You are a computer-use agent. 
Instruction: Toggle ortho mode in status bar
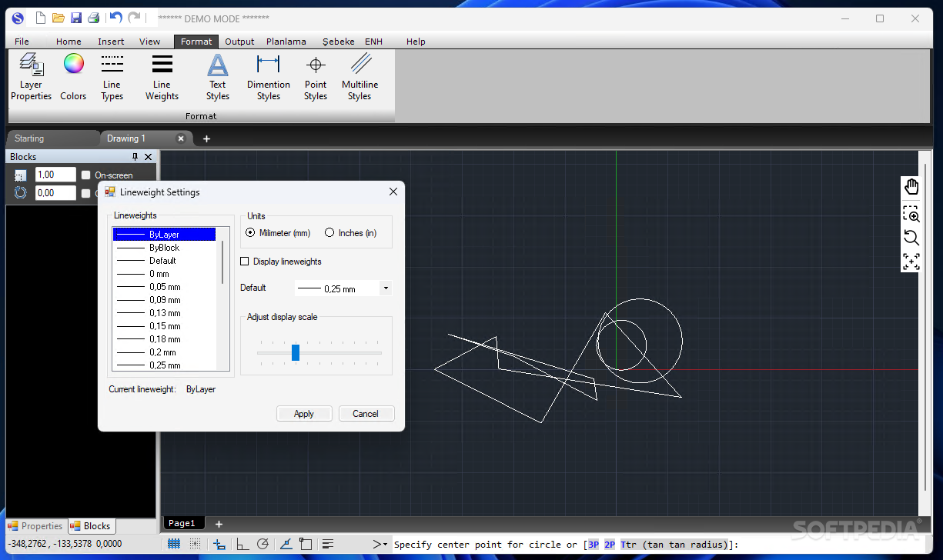(242, 544)
